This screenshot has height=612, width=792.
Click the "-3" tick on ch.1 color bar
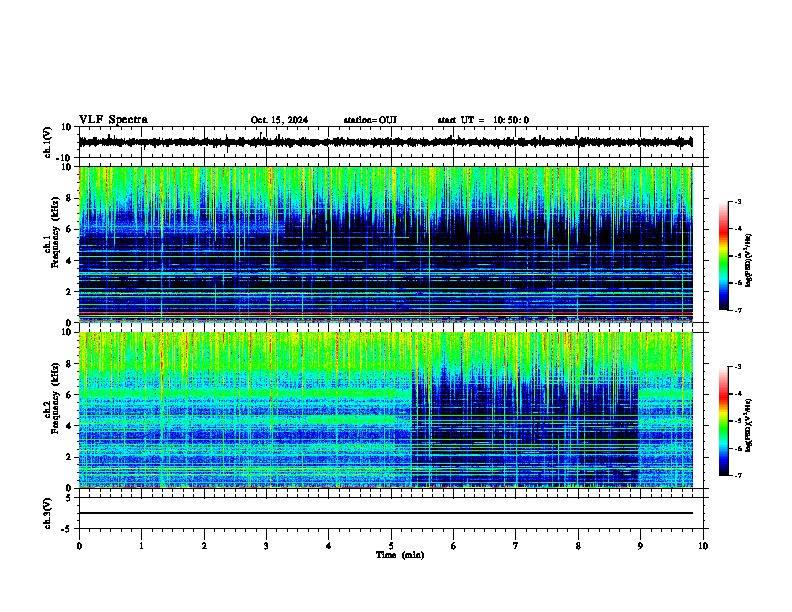(737, 201)
